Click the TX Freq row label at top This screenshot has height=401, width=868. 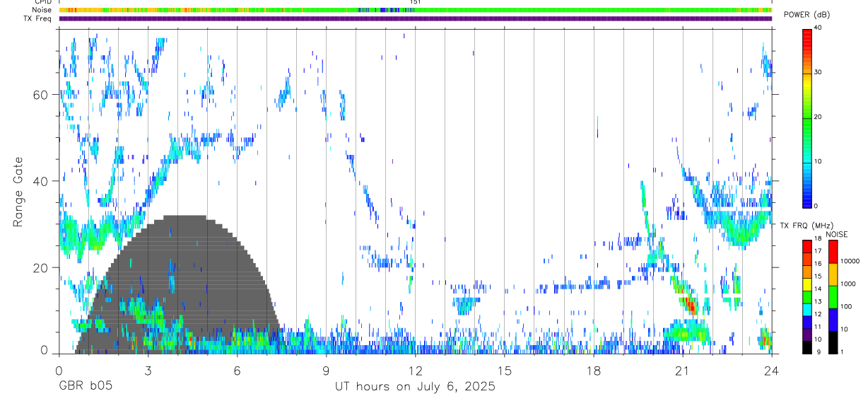[x=38, y=18]
